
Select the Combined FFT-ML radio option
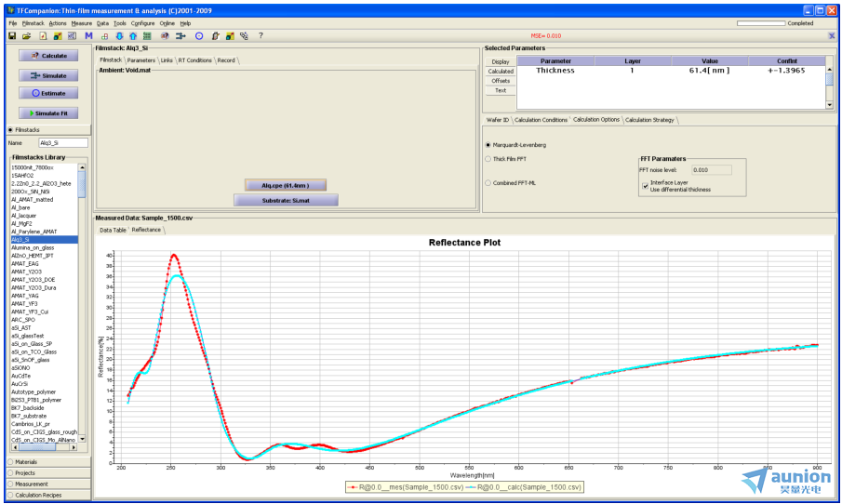pos(488,183)
